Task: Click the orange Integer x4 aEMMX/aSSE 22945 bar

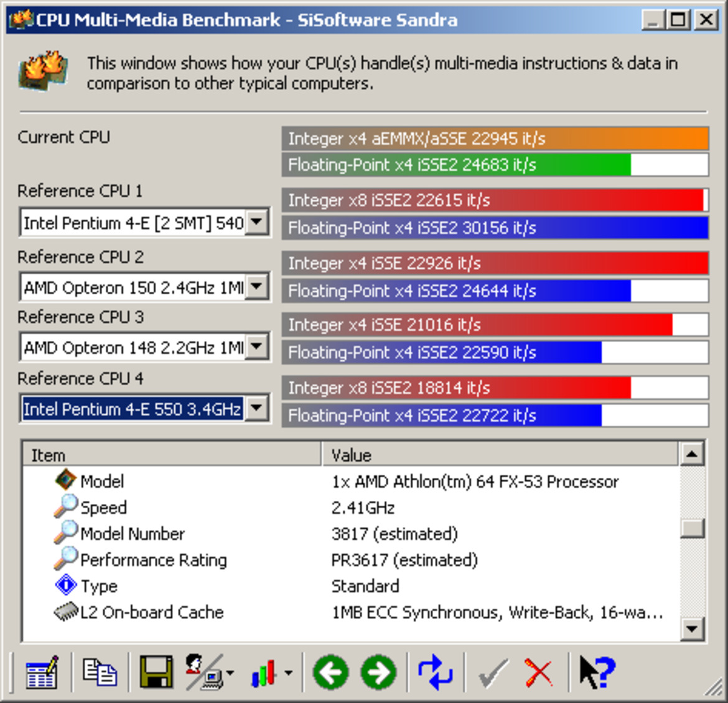Action: coord(495,138)
